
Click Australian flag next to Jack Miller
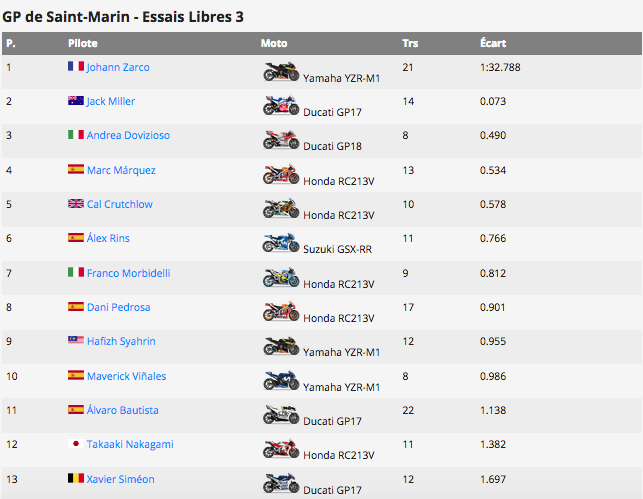coord(76,100)
